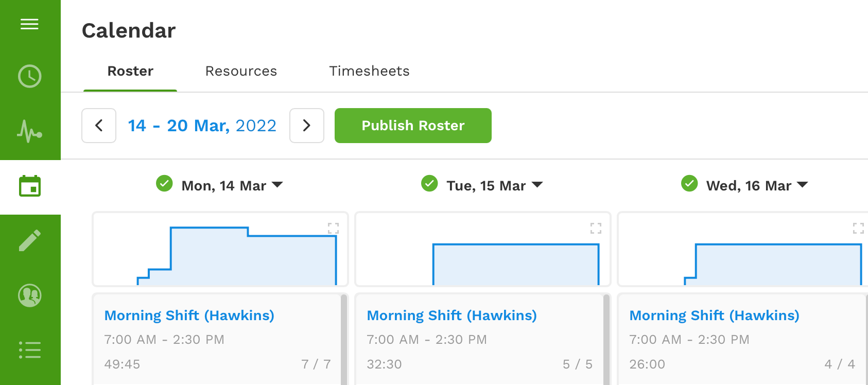Switch to the Timesheets tab
868x385 pixels.
pos(369,71)
